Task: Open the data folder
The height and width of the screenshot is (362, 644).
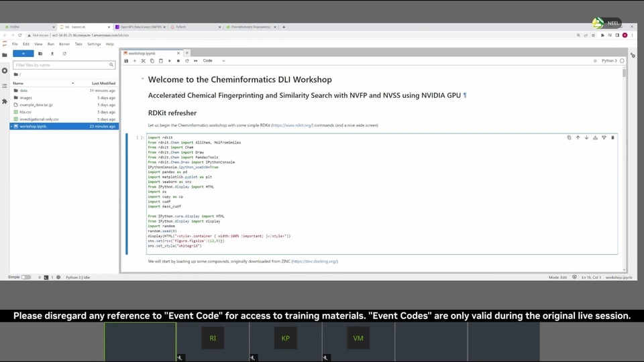Action: coord(64,90)
